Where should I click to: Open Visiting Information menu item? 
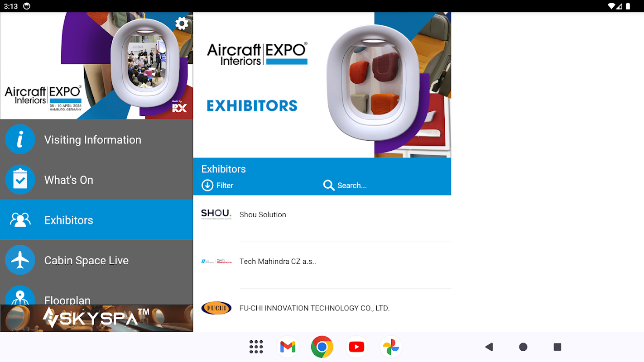point(96,139)
